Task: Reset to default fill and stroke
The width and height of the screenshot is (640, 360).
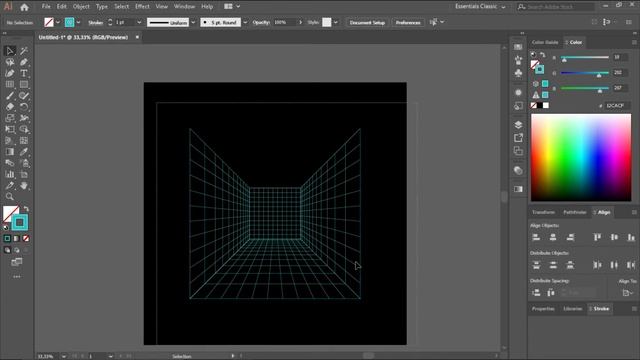Action: (x=6, y=227)
